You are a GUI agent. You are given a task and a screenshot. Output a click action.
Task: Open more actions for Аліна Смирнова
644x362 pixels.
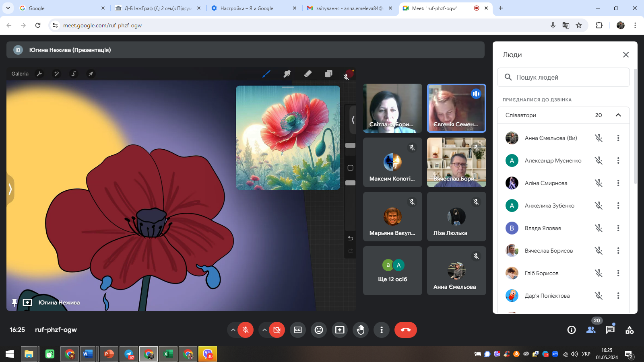point(618,183)
